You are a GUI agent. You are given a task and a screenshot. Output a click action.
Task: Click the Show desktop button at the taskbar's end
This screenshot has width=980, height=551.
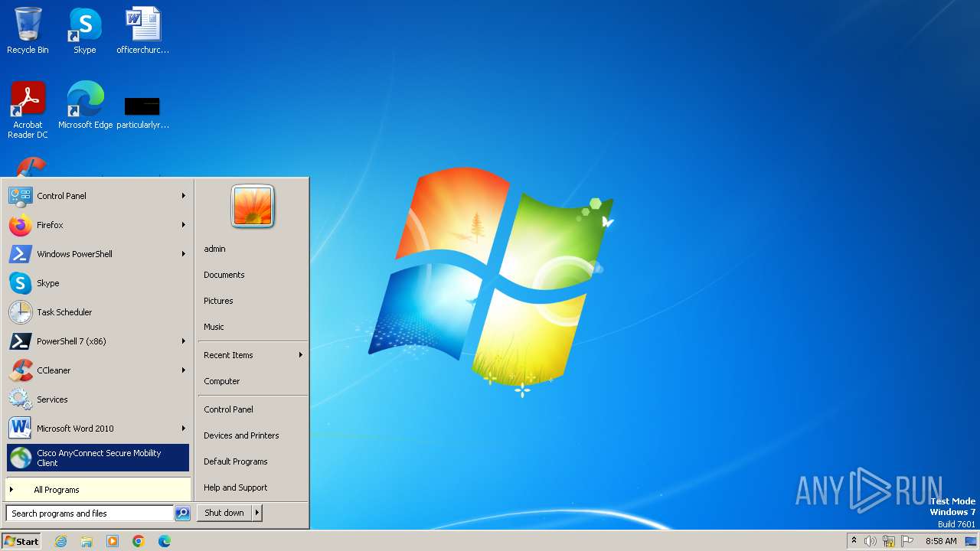pos(972,541)
